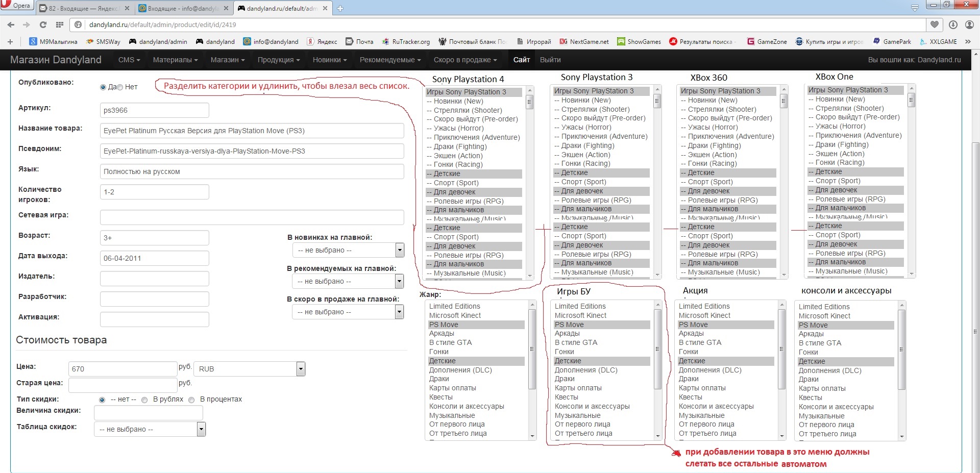980x473 pixels.
Task: Open the Почта bookmark
Action: click(x=359, y=41)
